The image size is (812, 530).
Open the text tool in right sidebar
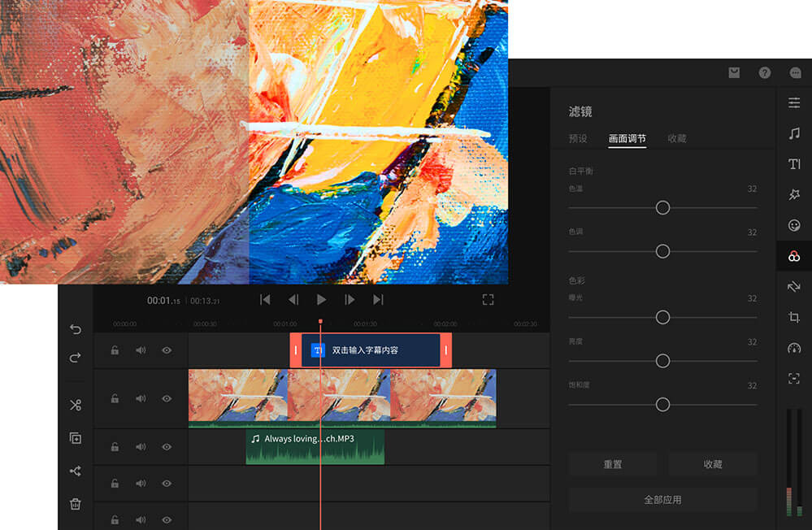pyautogui.click(x=794, y=164)
